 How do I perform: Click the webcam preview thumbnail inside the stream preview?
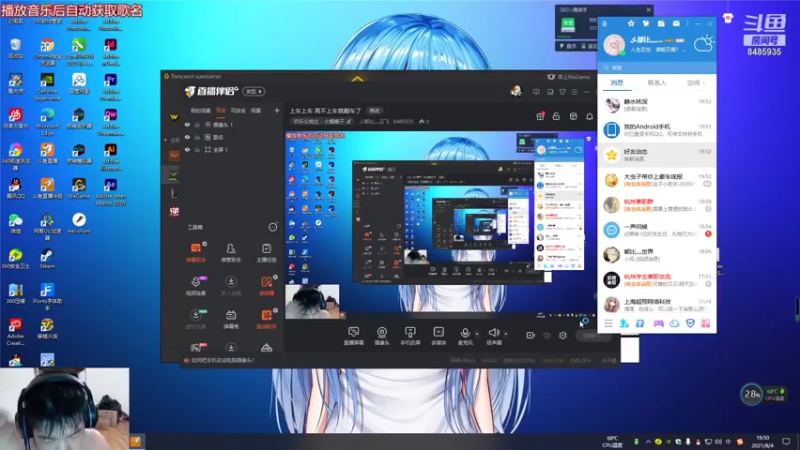(312, 302)
